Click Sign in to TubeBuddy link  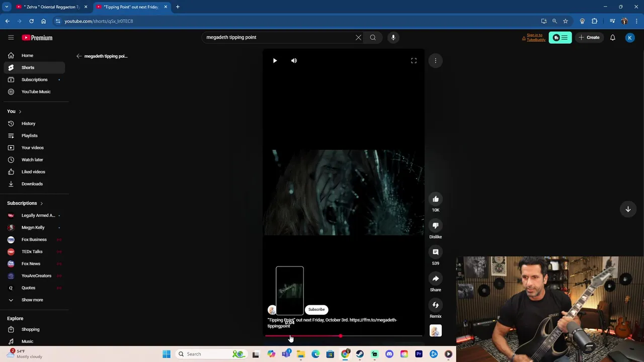pyautogui.click(x=536, y=37)
